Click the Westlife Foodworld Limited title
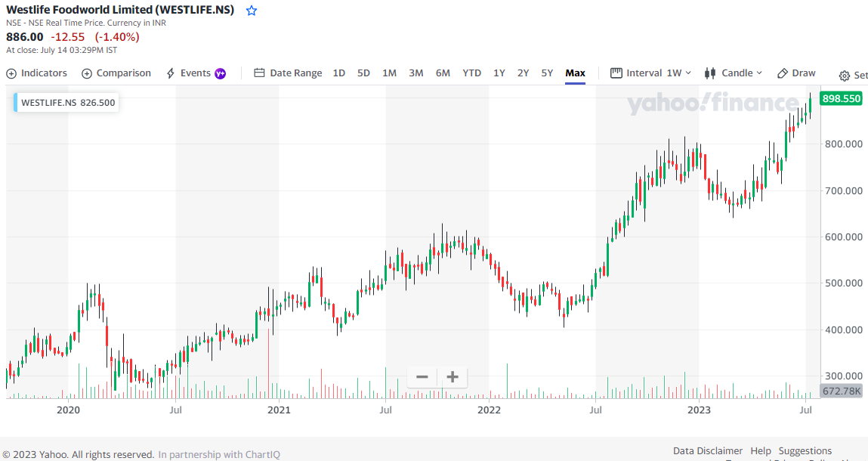Viewport: 868px width, 461px height. pyautogui.click(x=120, y=10)
